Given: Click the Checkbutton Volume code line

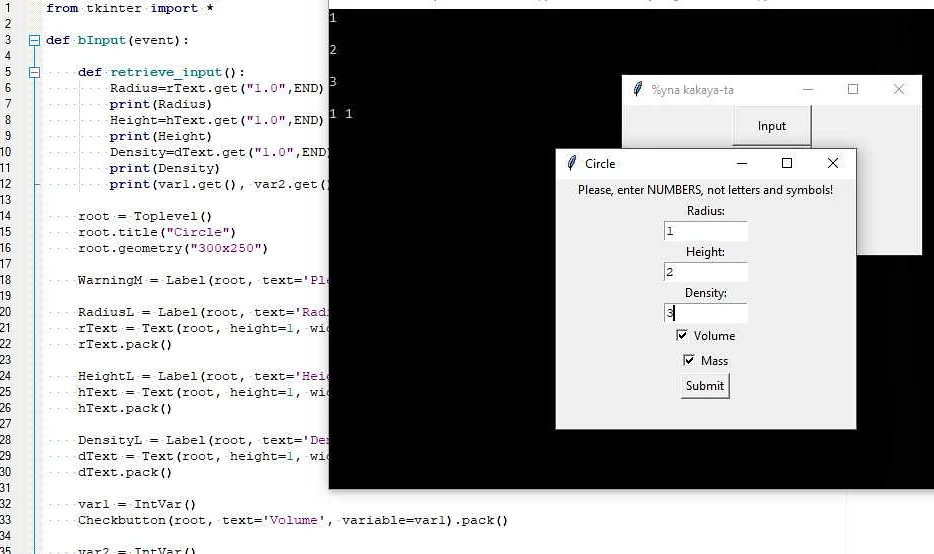Looking at the screenshot, I should pos(292,520).
